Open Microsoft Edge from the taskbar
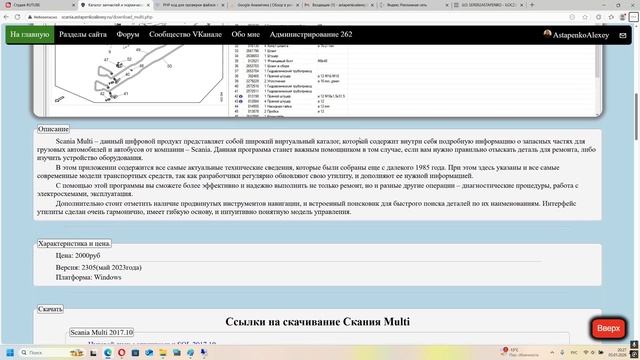Screen dimensions: 640x360 [x=108, y=353]
